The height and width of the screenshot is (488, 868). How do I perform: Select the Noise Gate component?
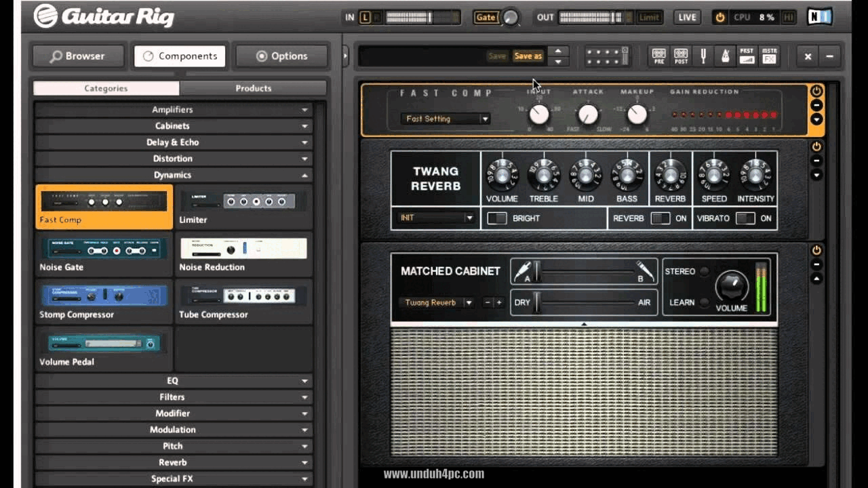click(104, 254)
